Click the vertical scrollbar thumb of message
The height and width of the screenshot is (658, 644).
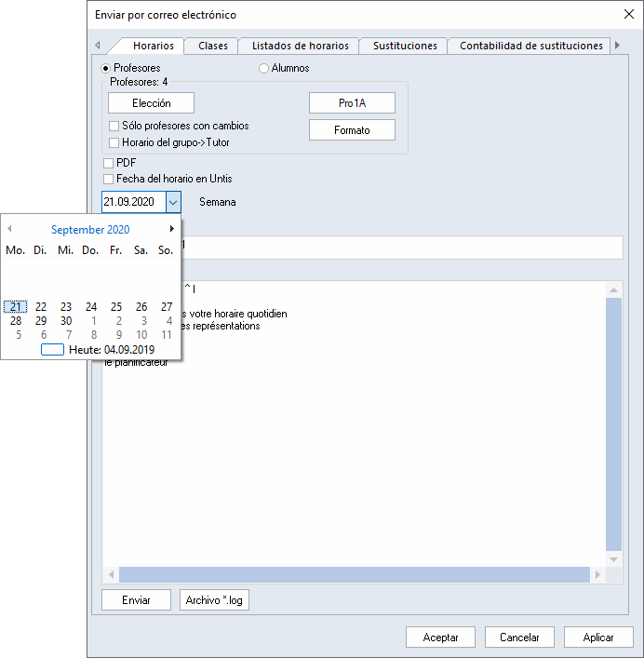coord(613,423)
